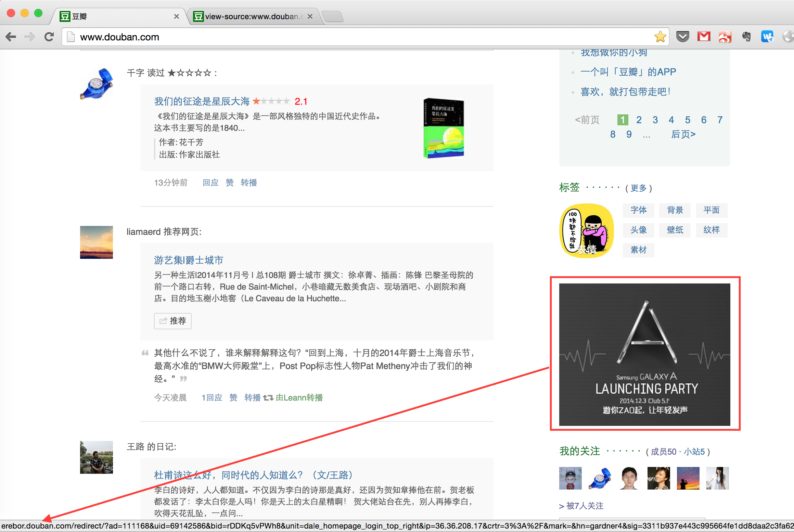794x532 pixels.
Task: Go to page 8 in pagination
Action: tap(613, 134)
